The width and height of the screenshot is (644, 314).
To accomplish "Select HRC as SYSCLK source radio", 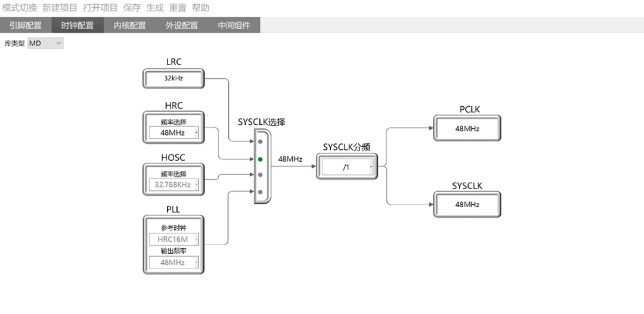I will (260, 159).
